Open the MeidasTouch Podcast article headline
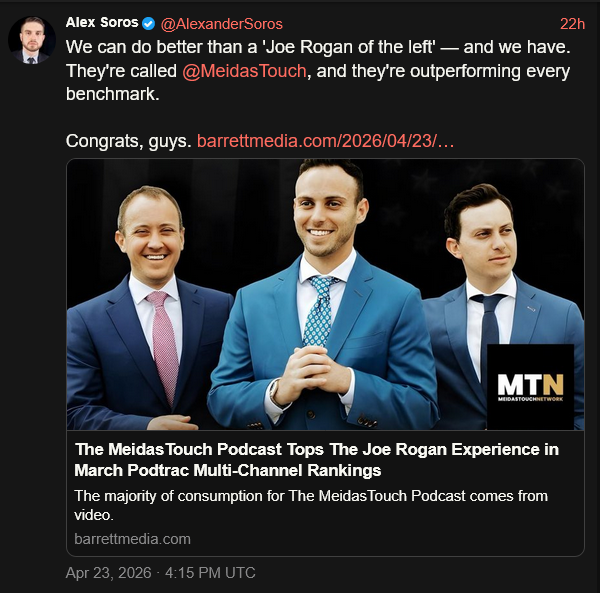Image resolution: width=600 pixels, height=593 pixels. [316, 459]
